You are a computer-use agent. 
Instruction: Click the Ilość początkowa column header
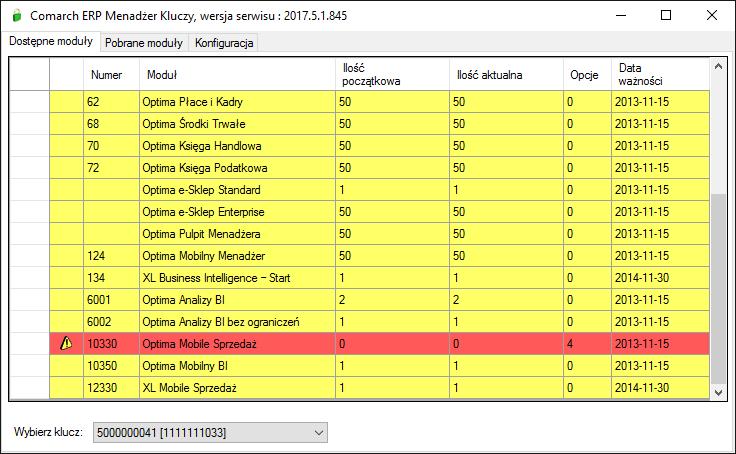392,74
